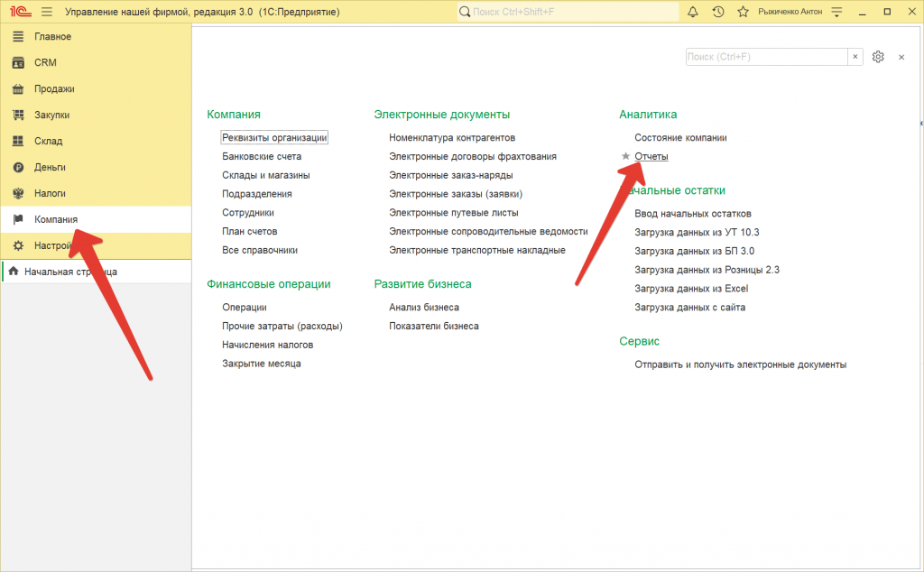This screenshot has width=924, height=572.
Task: Open the Закупки section
Action: point(51,115)
